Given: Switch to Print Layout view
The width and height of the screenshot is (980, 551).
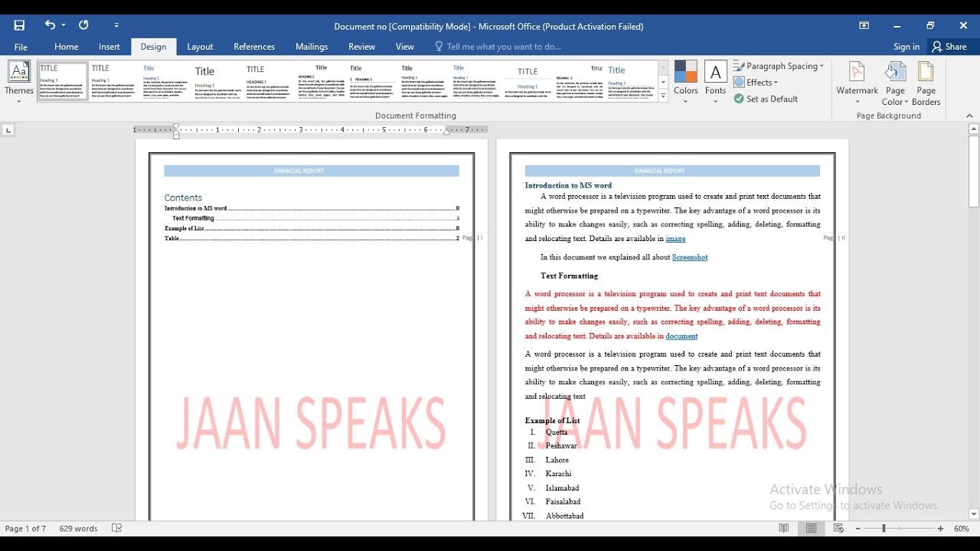Looking at the screenshot, I should pyautogui.click(x=811, y=529).
